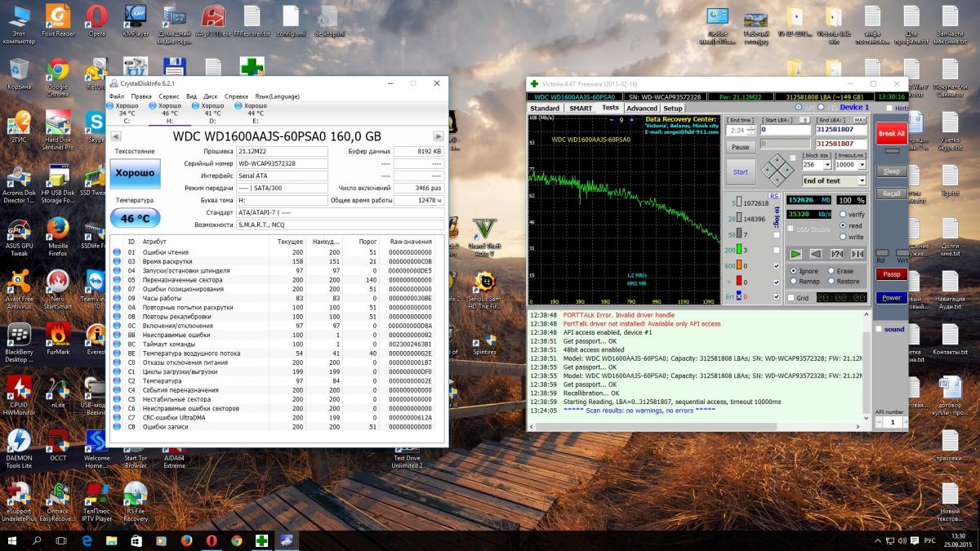Click the butterfly scan |>|<| icon
The height and width of the screenshot is (551, 980).
(857, 254)
